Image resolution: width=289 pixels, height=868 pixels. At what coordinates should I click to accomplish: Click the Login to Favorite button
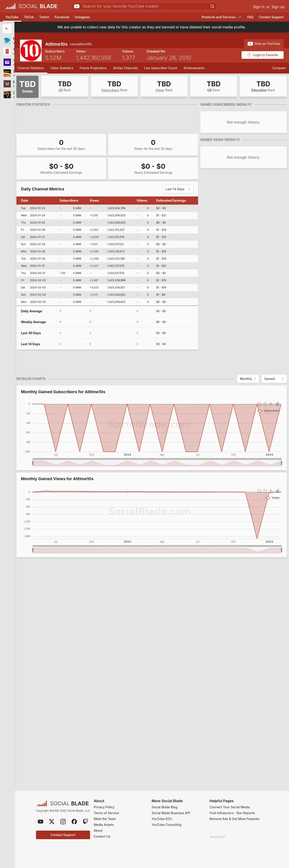coord(262,55)
